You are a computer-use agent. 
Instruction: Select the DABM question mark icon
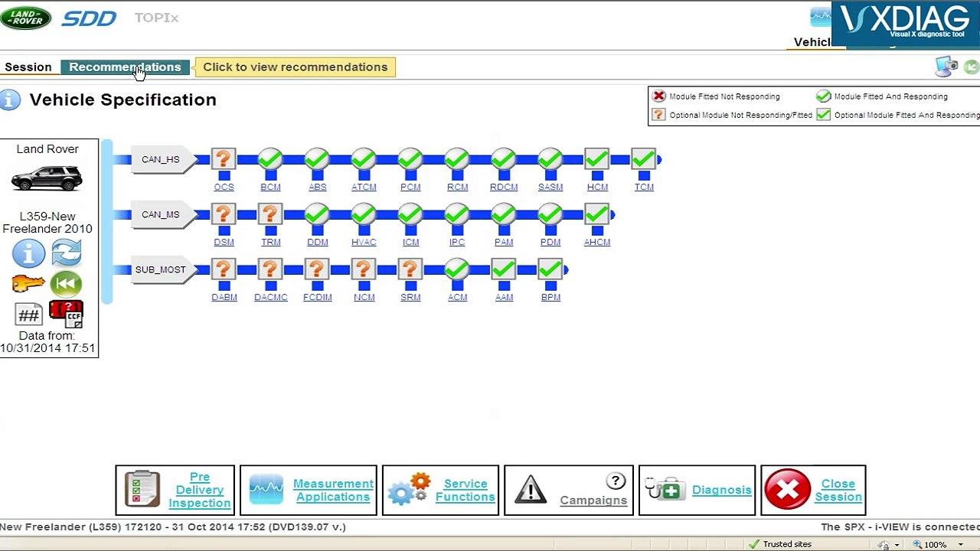(224, 269)
